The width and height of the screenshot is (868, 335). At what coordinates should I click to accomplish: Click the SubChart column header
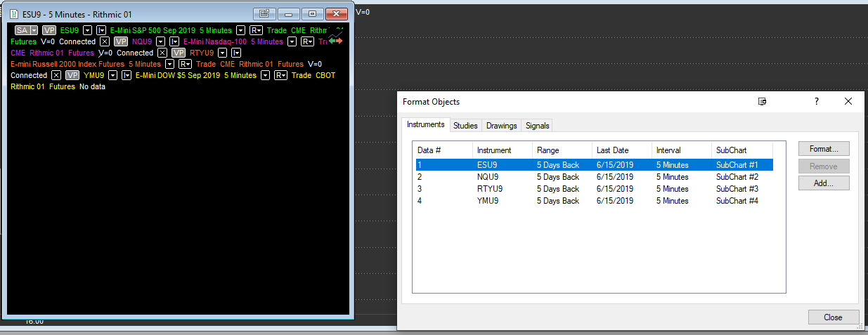[x=742, y=150]
